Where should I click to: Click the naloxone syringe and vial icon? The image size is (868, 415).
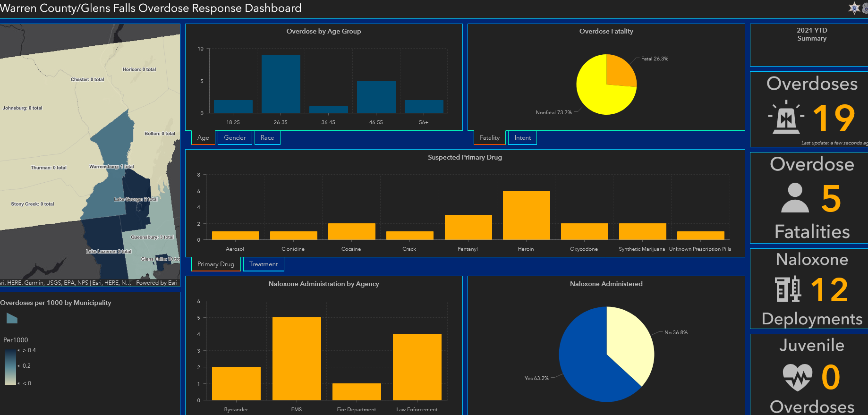click(788, 289)
